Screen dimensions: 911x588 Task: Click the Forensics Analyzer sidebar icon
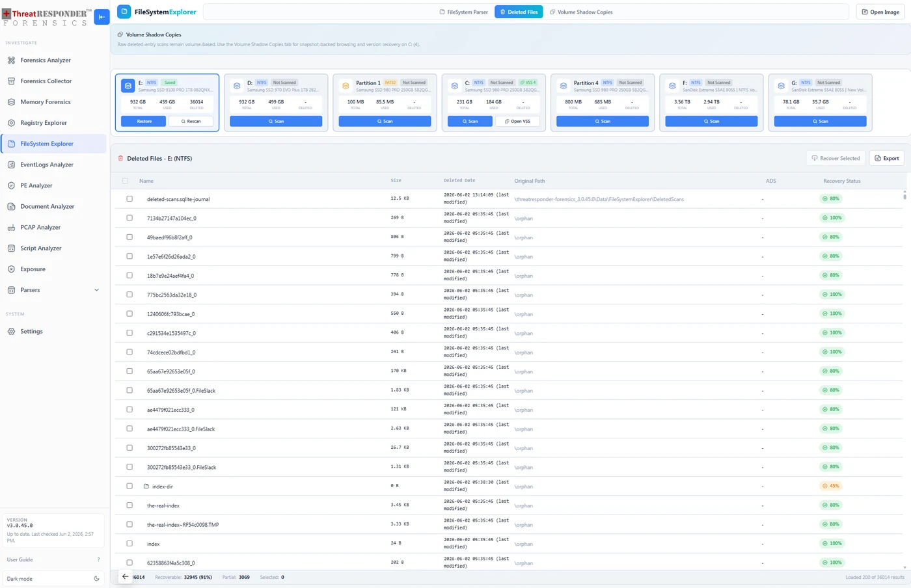(x=11, y=60)
